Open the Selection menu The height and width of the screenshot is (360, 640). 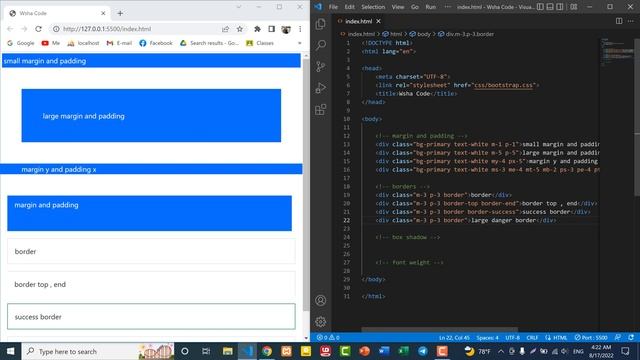(373, 7)
